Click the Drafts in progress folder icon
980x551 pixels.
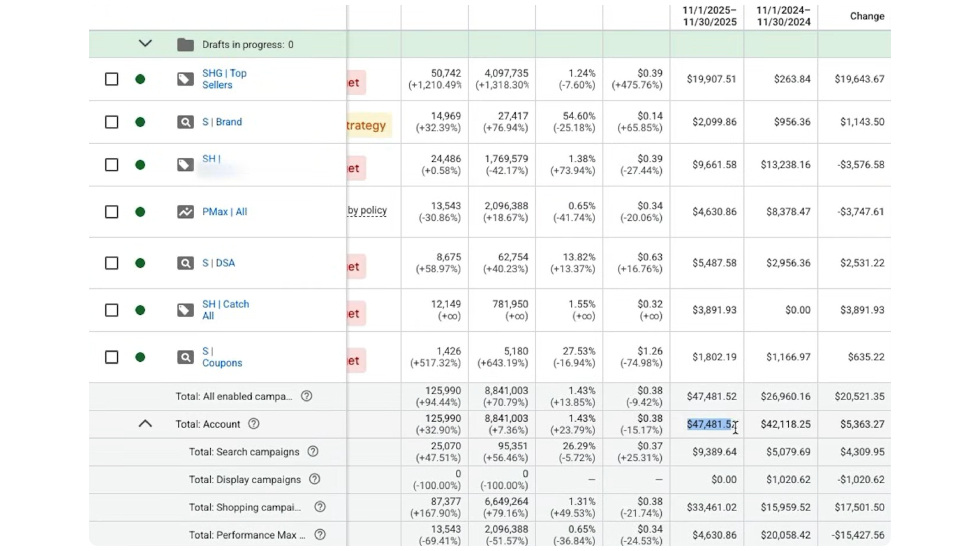click(x=185, y=44)
